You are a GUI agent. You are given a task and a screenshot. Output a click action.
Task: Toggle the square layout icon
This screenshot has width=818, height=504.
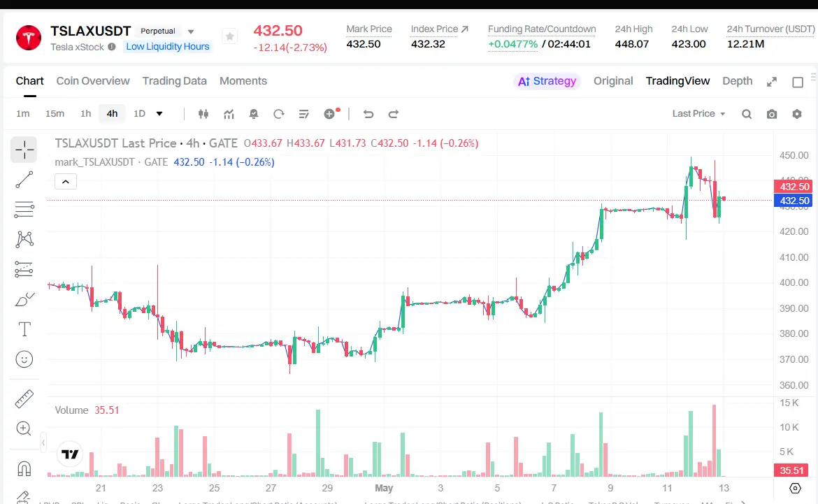(x=797, y=82)
